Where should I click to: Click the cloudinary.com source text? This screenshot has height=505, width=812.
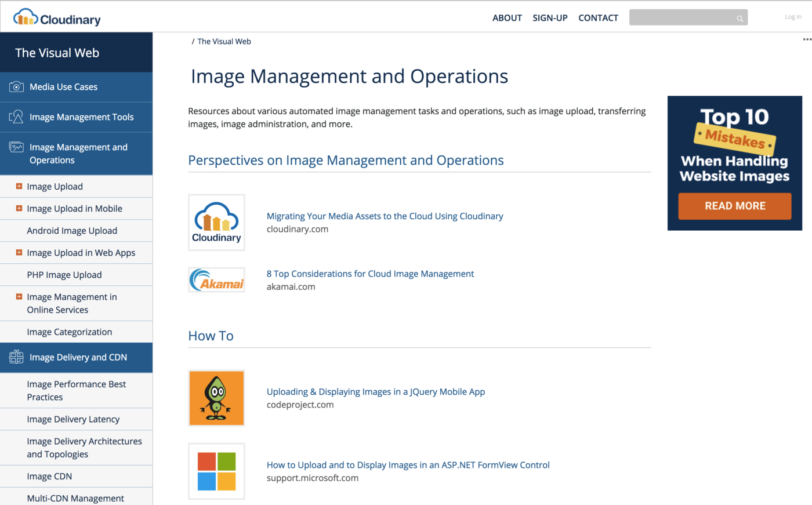298,229
